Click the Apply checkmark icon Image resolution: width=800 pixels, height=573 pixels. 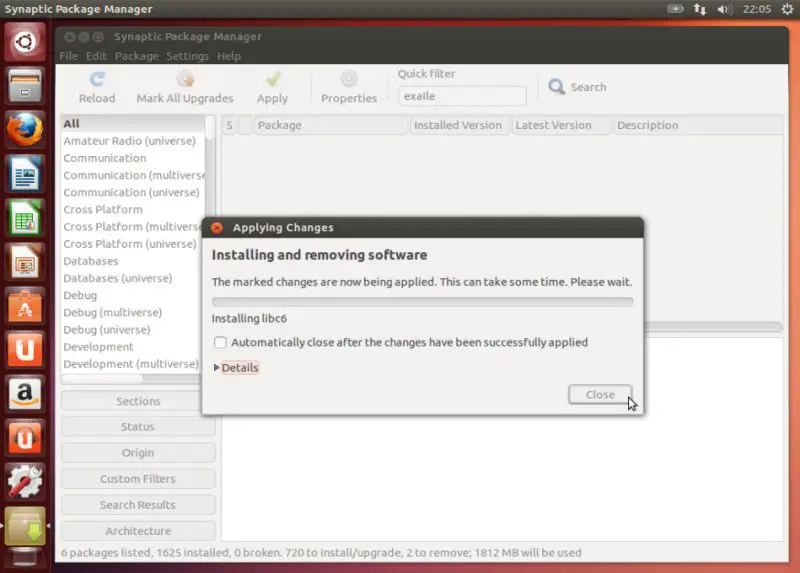point(273,79)
